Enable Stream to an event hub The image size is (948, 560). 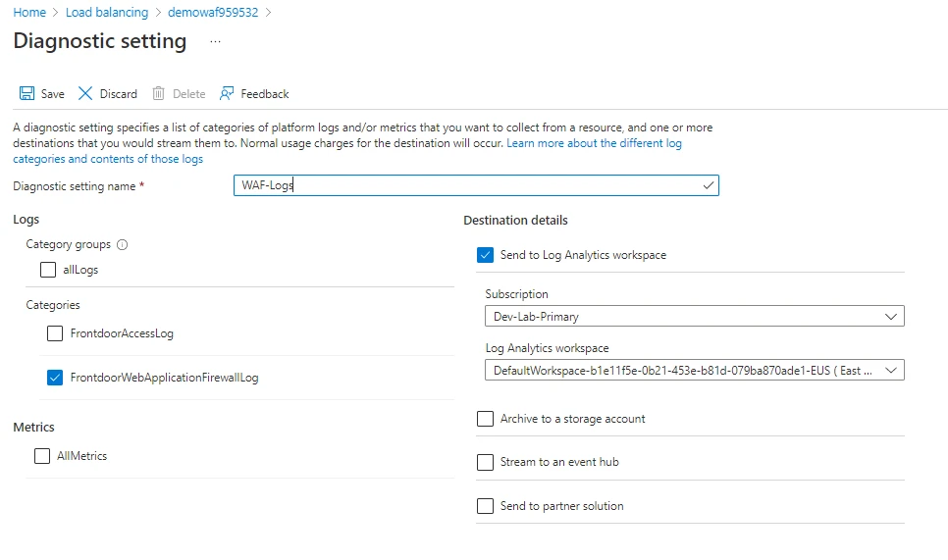(x=485, y=462)
